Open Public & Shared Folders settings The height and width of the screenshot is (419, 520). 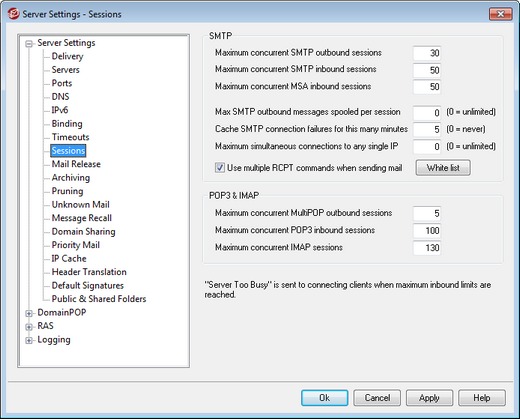pos(99,299)
